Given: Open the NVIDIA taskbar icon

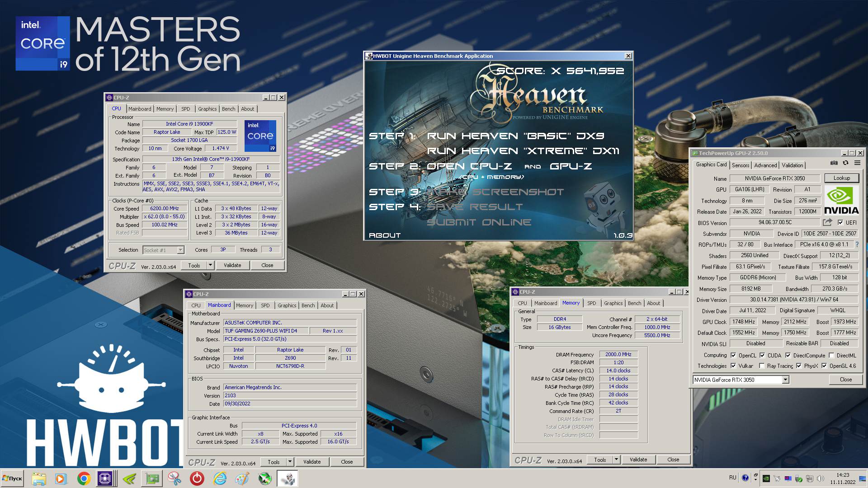Looking at the screenshot, I should (130, 479).
